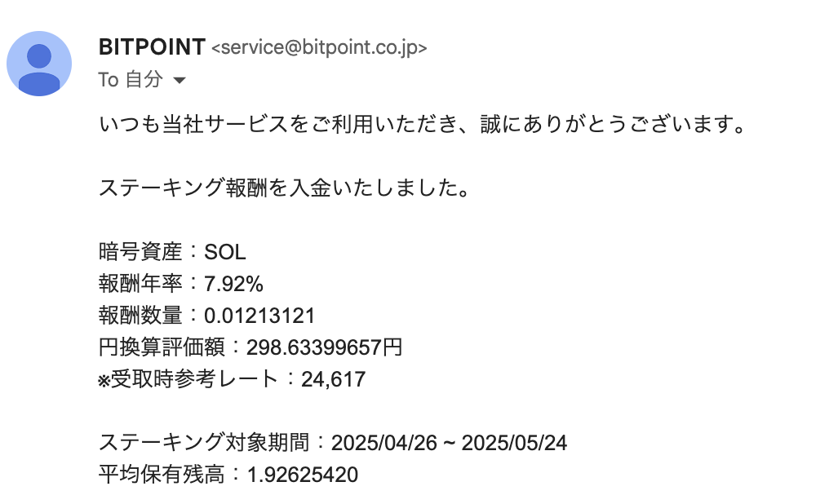Click the 1.92625420 average balance value

303,474
